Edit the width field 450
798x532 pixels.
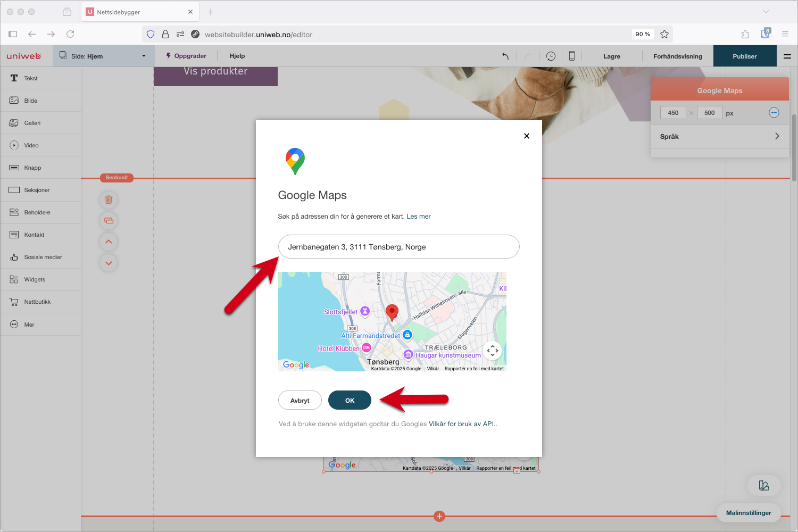(x=673, y=113)
